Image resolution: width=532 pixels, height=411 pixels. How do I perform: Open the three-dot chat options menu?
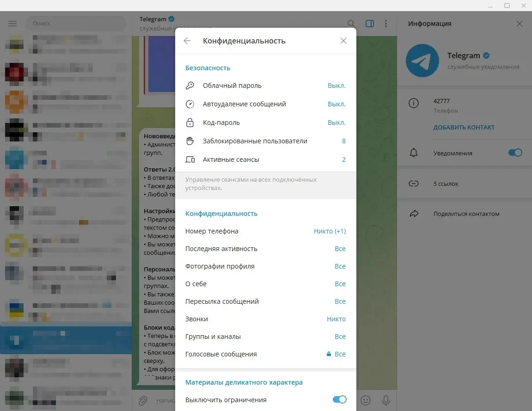[386, 23]
